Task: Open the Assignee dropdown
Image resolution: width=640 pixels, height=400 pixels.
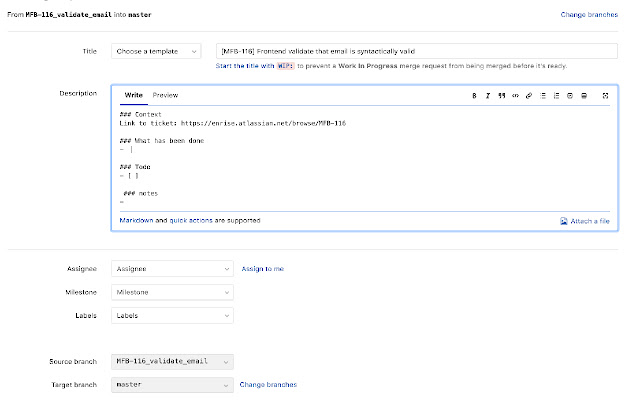Action: 172,269
